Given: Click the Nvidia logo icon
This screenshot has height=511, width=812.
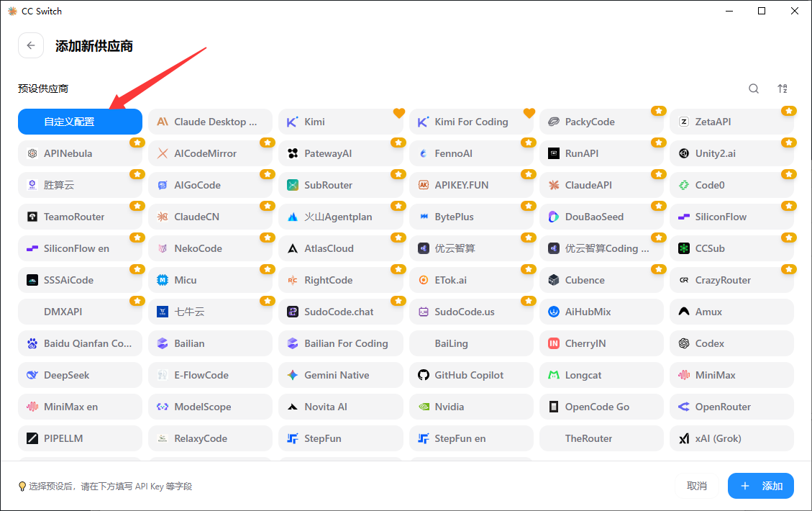Looking at the screenshot, I should 423,407.
